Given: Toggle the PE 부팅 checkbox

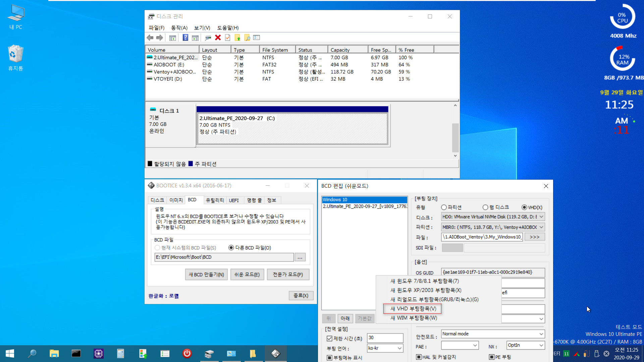Looking at the screenshot, I should 491,357.
